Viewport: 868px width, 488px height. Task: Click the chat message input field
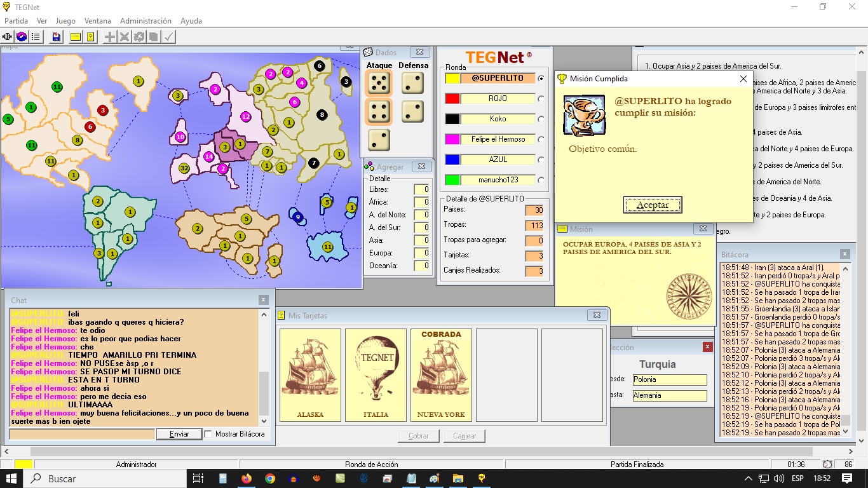[82, 434]
